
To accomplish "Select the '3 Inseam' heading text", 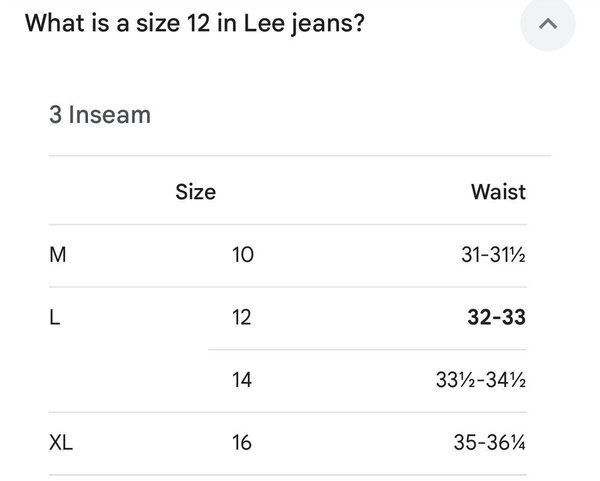I will (100, 115).
